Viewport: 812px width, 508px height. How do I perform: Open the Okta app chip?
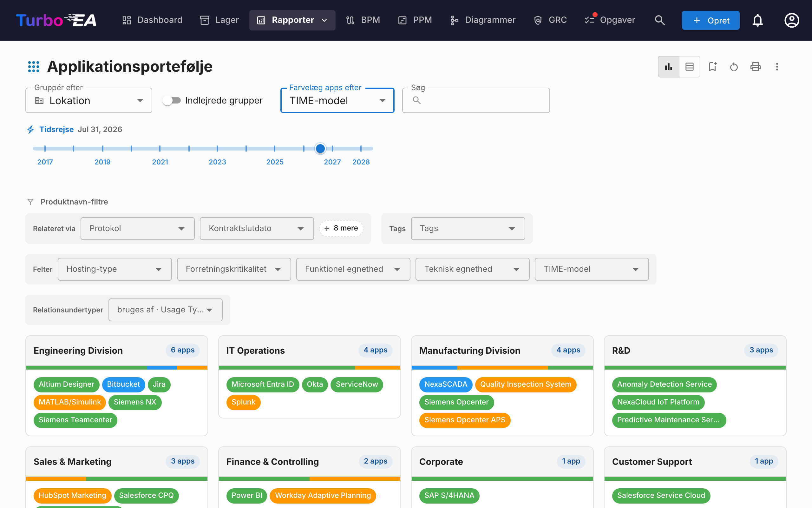pos(315,384)
